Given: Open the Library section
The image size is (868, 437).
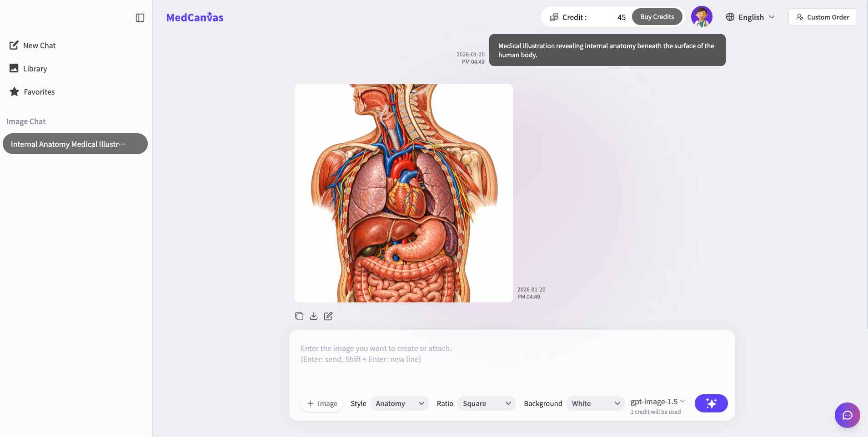Looking at the screenshot, I should pyautogui.click(x=35, y=68).
